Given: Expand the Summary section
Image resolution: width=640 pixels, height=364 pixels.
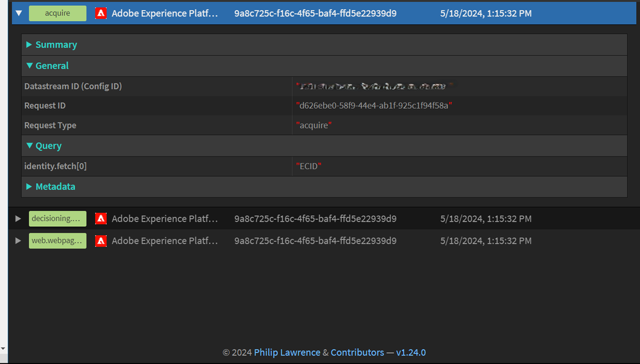Looking at the screenshot, I should click(52, 44).
